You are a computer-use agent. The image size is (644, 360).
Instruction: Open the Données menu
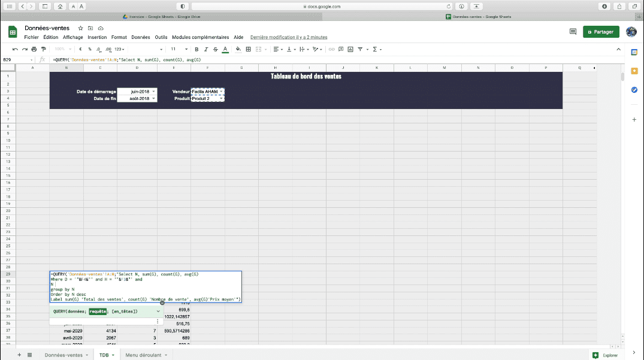pos(140,37)
